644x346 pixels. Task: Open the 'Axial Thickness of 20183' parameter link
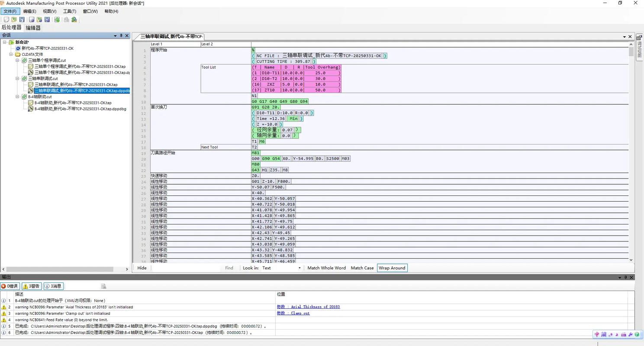308,307
